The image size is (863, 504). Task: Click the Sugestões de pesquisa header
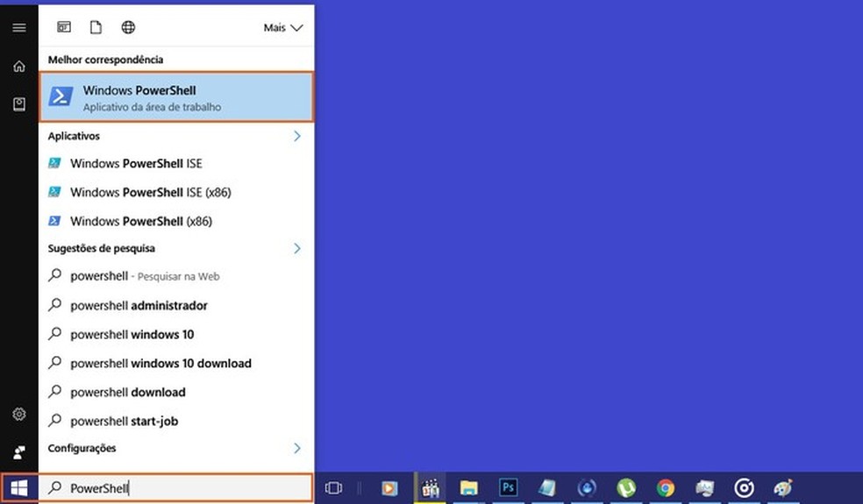[101, 248]
